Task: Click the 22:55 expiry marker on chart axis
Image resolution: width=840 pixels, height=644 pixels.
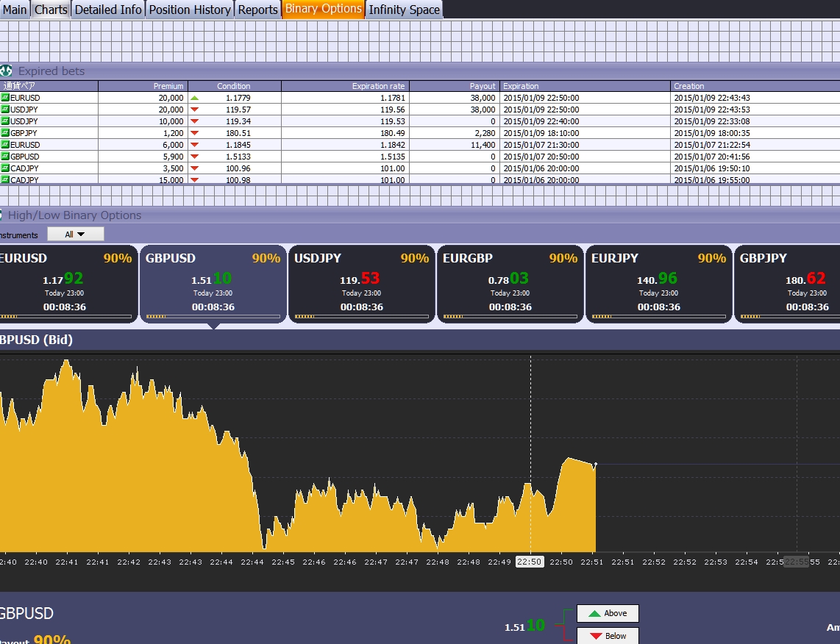Action: click(796, 562)
